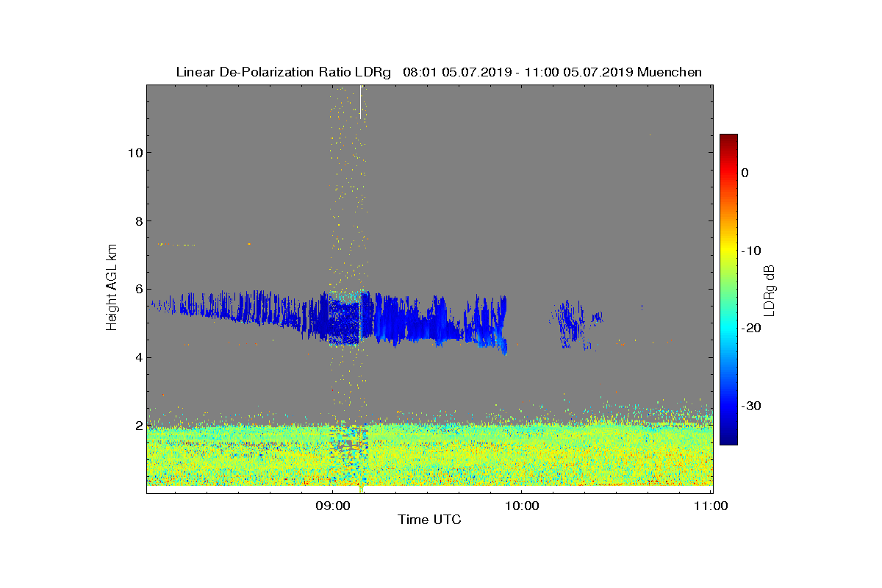Screen dimensions: 882x588
Task: Click the 11:00 time tick label
Action: [711, 506]
